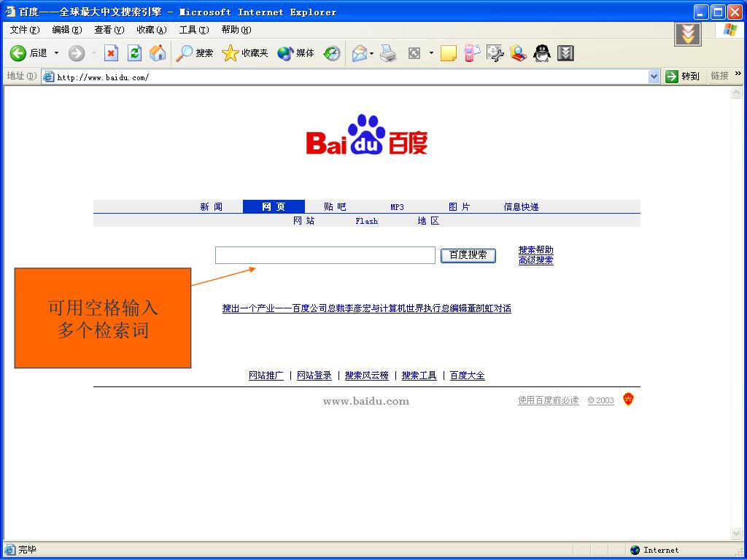The image size is (747, 560).
Task: Open the 地区 sub-tab
Action: coord(428,221)
